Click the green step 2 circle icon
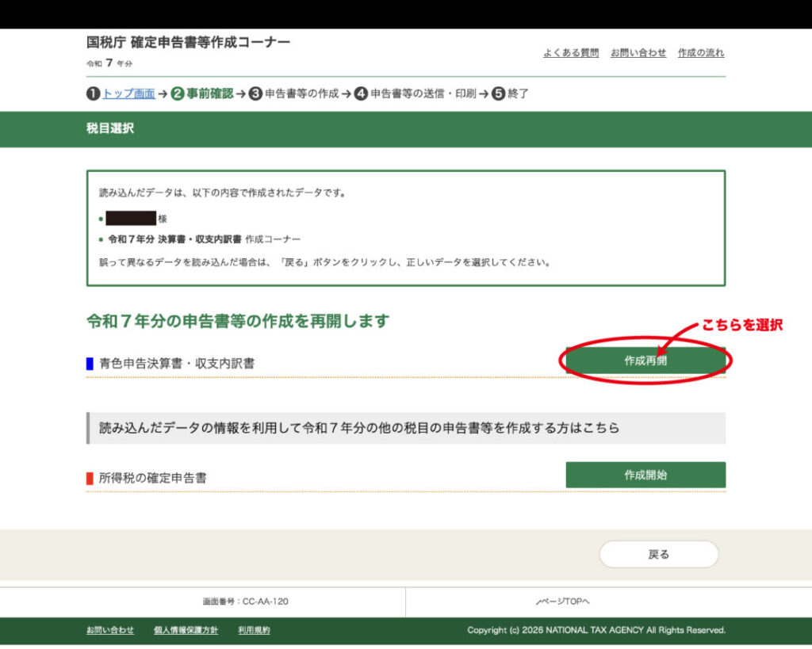This screenshot has height=649, width=812. (178, 94)
